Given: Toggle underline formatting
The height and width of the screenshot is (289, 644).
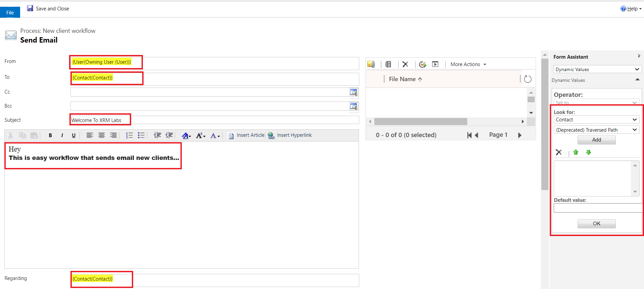Looking at the screenshot, I should pyautogui.click(x=74, y=135).
